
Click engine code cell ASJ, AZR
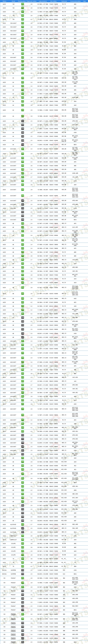point(75,177)
